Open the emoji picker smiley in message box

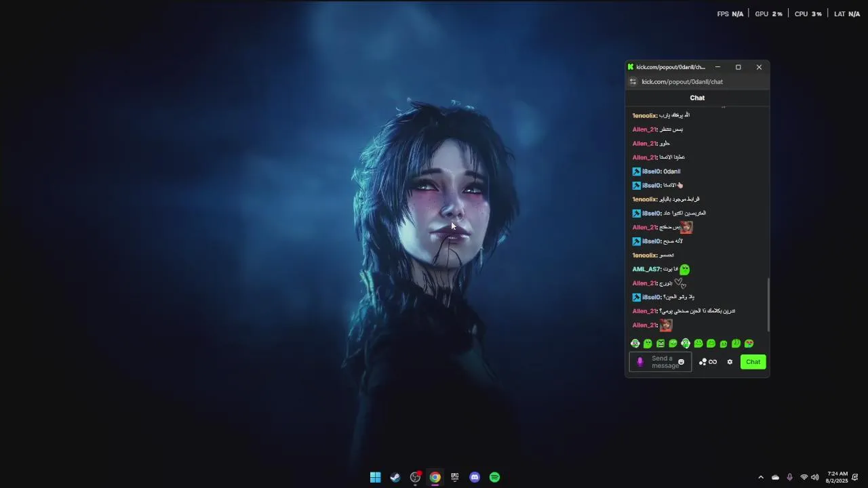coord(682,362)
